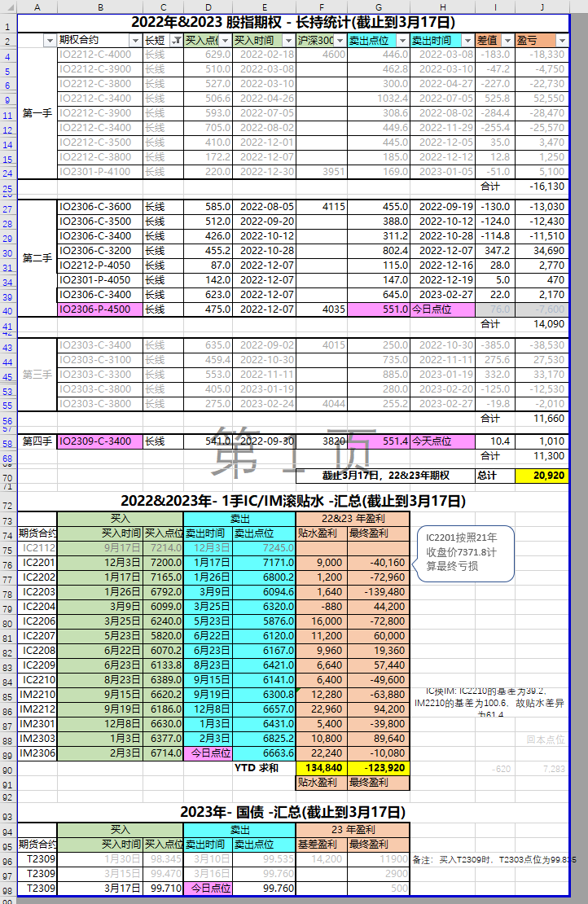This screenshot has height=904, width=588.
Task: Select 今日点位 cell in IM2306 row
Action: tap(208, 753)
